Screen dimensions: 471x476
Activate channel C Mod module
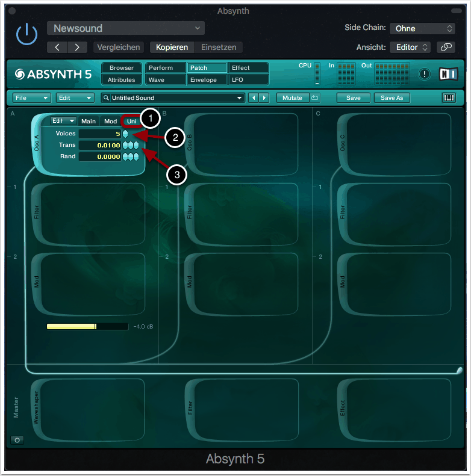pyautogui.click(x=394, y=284)
